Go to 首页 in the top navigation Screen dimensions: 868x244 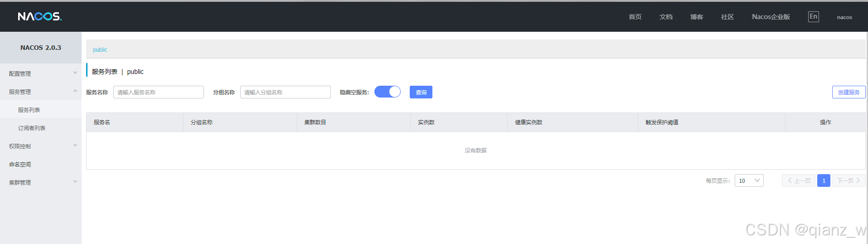click(635, 17)
